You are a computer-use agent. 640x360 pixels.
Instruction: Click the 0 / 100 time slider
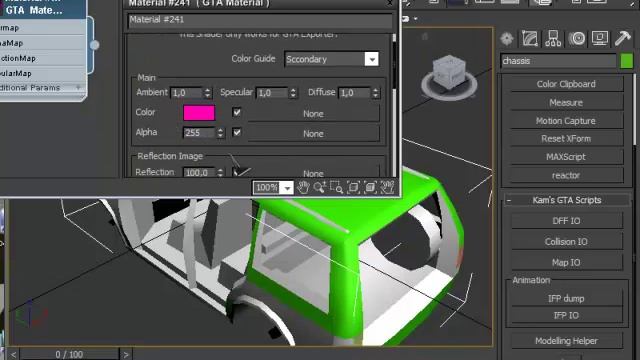tap(69, 354)
